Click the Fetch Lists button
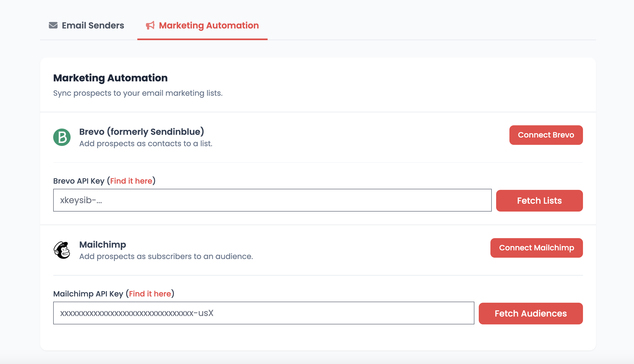 point(539,201)
